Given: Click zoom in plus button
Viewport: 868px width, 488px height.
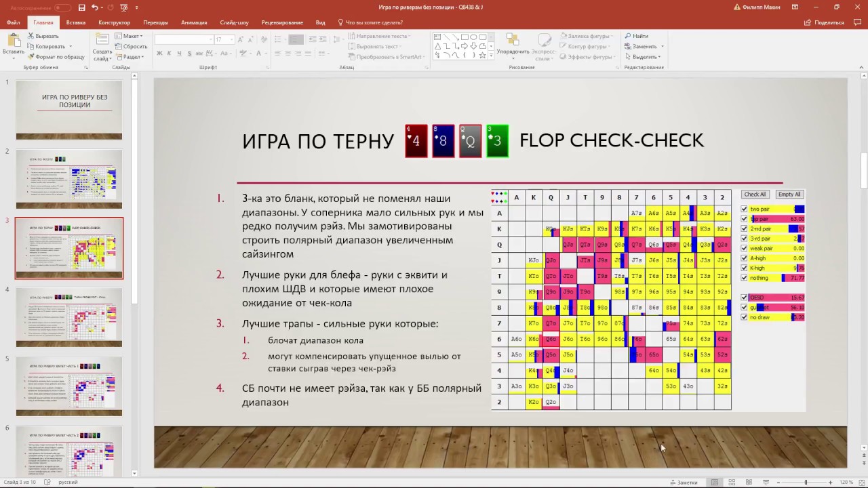Looking at the screenshot, I should 831,482.
